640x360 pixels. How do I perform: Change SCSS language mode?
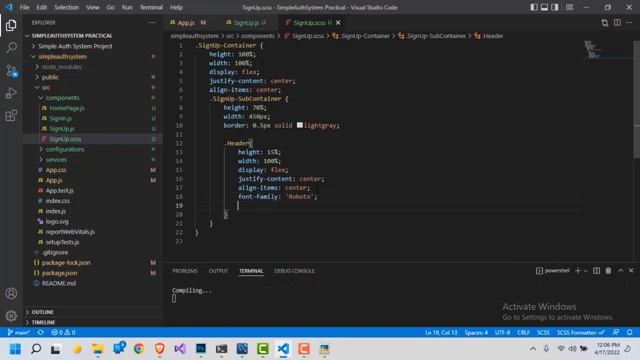coord(543,332)
